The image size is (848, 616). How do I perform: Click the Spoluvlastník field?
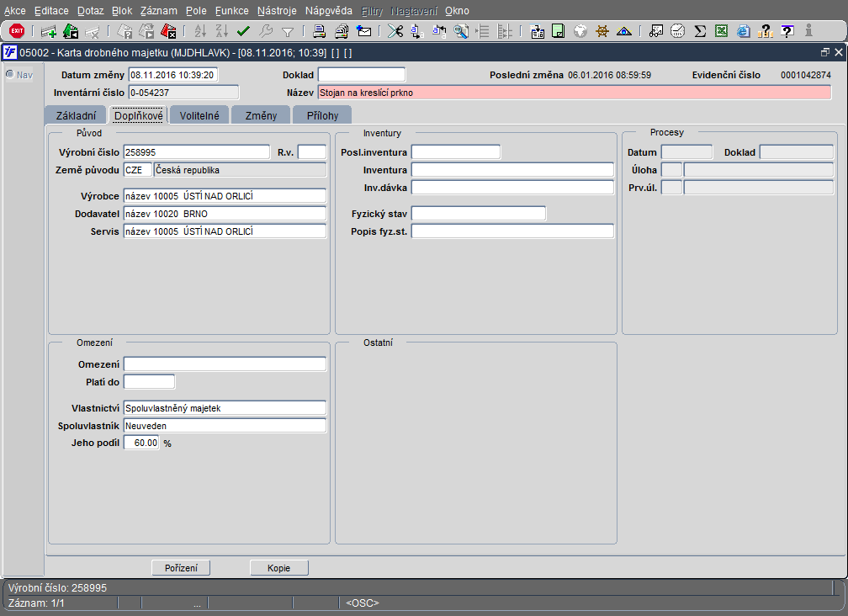coord(225,426)
